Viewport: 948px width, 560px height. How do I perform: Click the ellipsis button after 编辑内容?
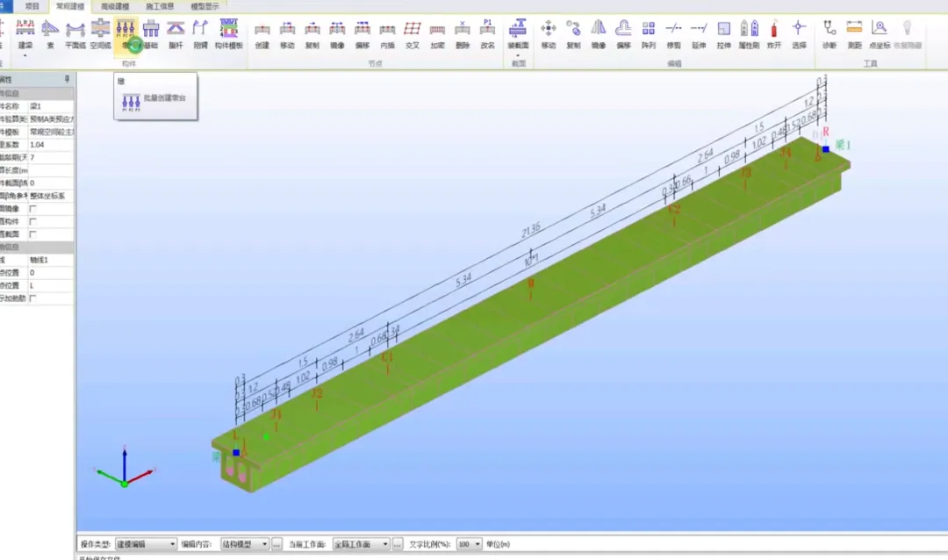[x=276, y=544]
